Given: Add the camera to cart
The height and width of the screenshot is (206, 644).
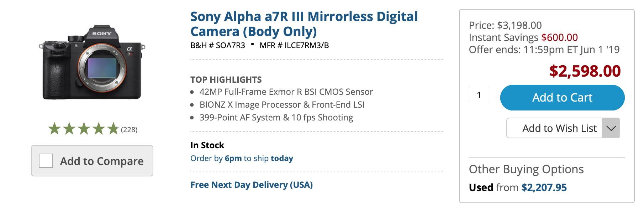Looking at the screenshot, I should (x=562, y=98).
